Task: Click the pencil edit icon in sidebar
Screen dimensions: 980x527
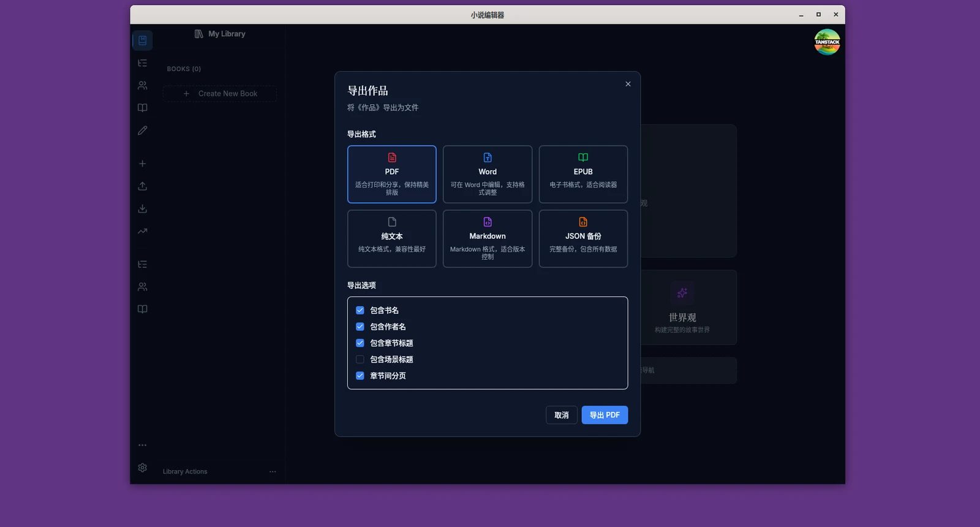Action: 143,131
